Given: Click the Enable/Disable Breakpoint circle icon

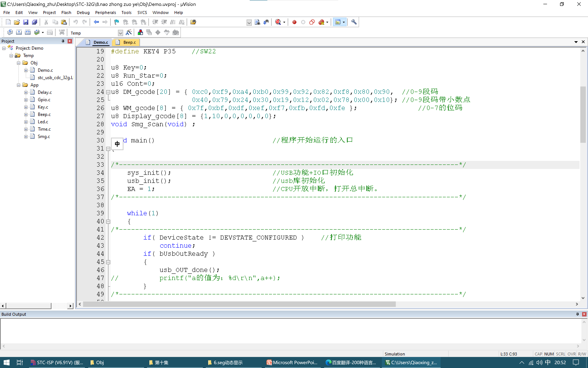Looking at the screenshot, I should [x=303, y=22].
